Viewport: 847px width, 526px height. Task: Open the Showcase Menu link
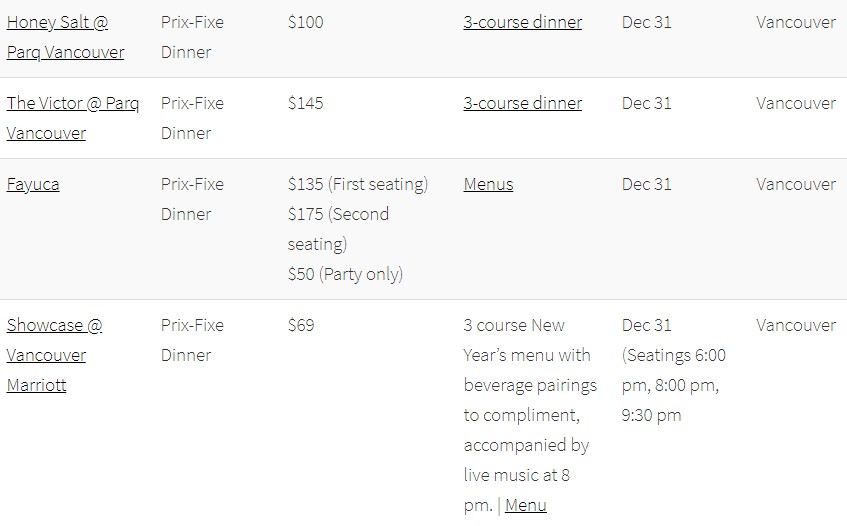coord(526,505)
